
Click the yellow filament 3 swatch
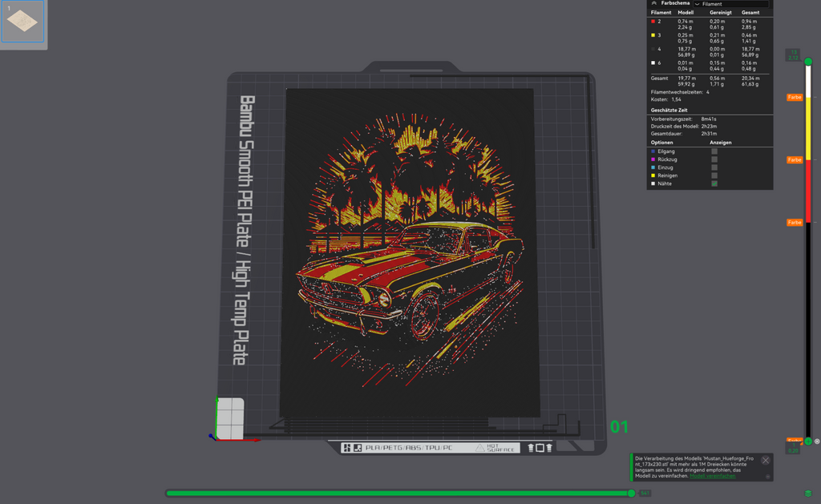point(653,35)
